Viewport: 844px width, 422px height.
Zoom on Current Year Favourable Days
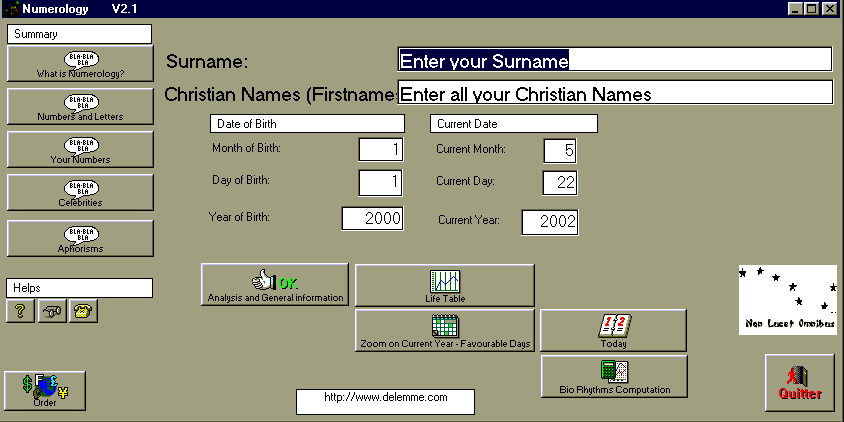445,331
